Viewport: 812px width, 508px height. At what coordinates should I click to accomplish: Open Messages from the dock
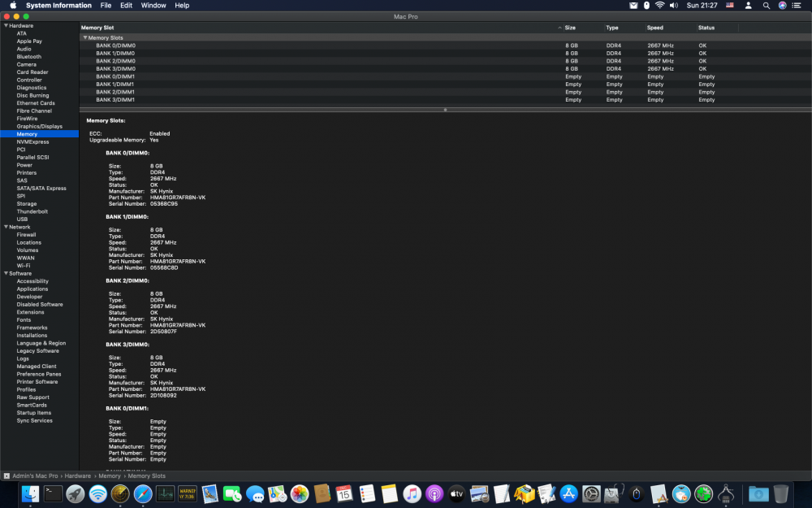255,493
